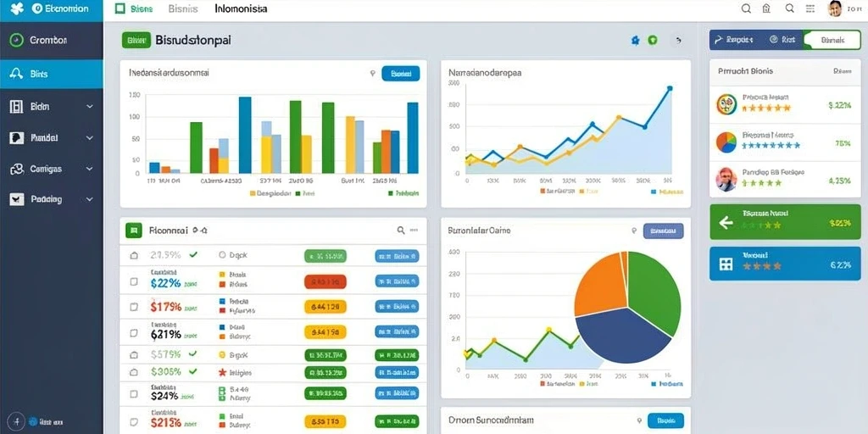The width and height of the screenshot is (868, 434).
Task: Click the blue button in bar chart card
Action: (x=401, y=73)
